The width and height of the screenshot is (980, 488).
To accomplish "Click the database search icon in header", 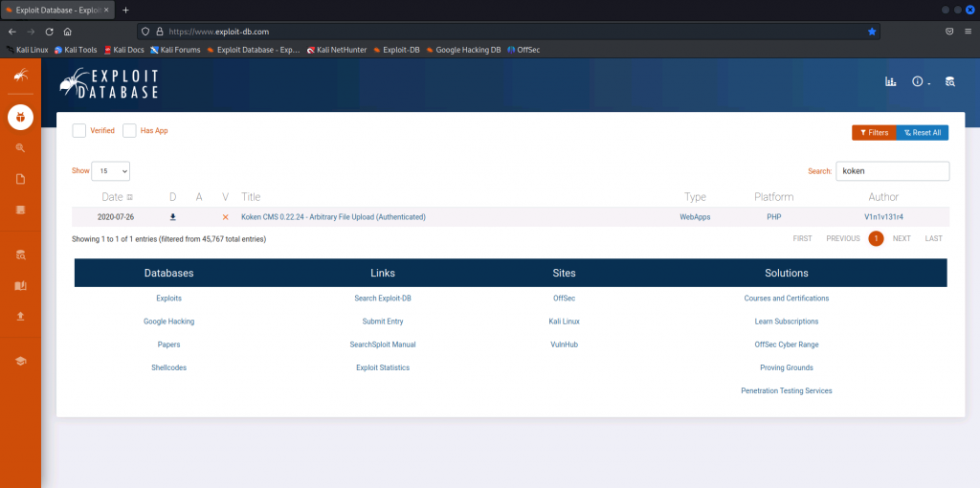I will point(950,82).
